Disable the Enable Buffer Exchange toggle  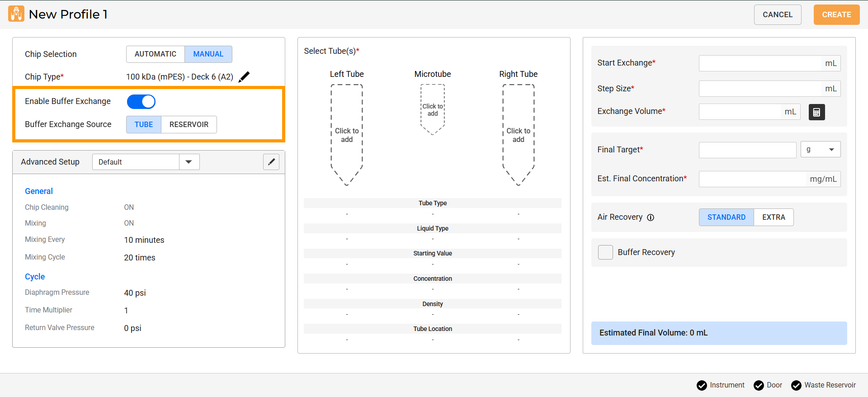141,102
